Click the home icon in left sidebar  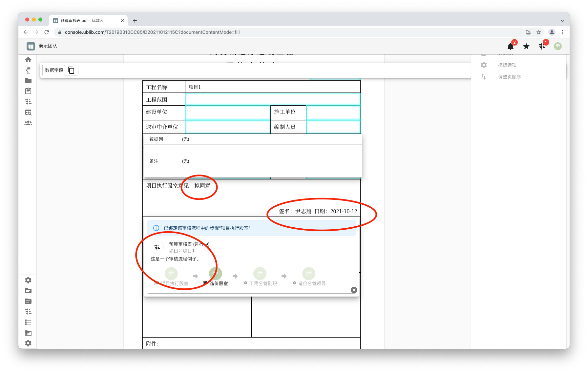click(x=28, y=60)
